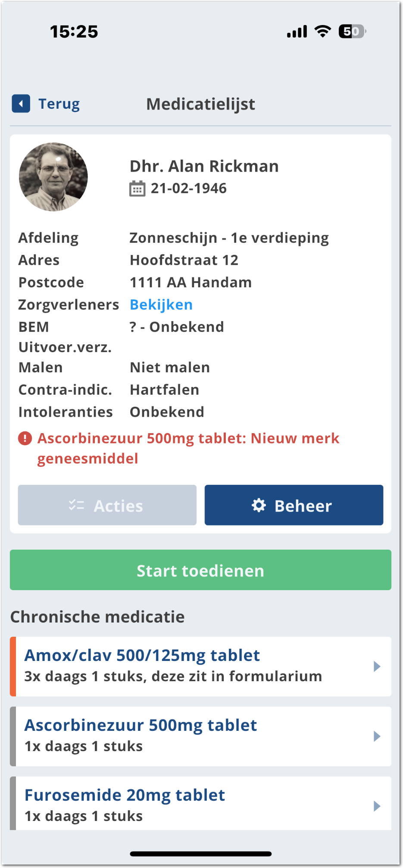Tap the battery indicator in status bar
Image resolution: width=403 pixels, height=868 pixels.
click(352, 31)
